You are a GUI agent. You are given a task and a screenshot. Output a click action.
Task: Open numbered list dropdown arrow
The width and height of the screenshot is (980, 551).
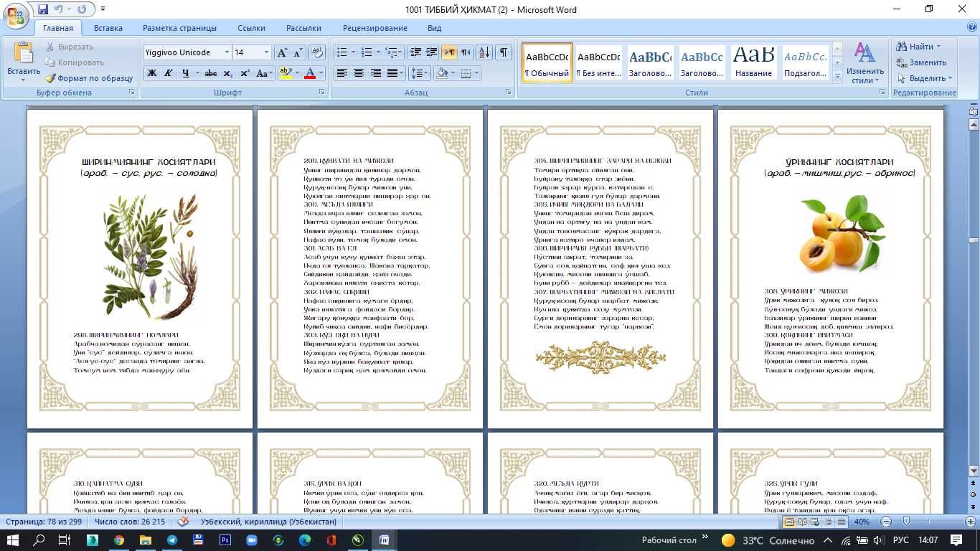(378, 52)
